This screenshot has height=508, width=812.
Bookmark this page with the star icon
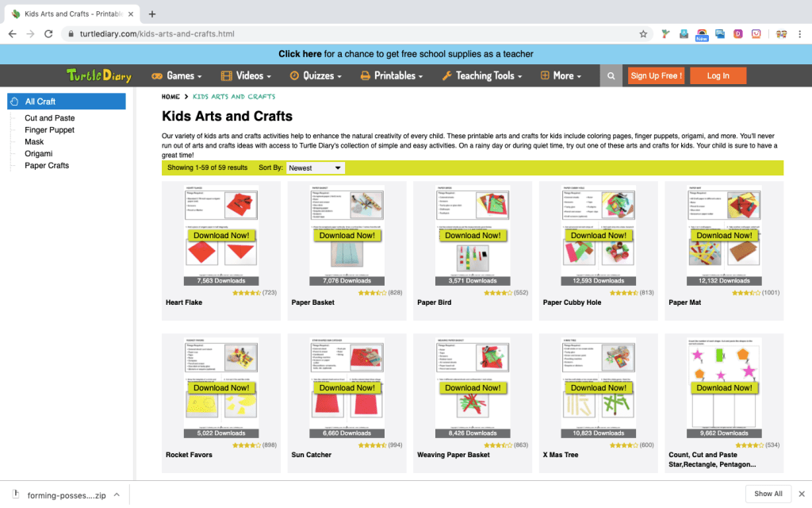643,34
